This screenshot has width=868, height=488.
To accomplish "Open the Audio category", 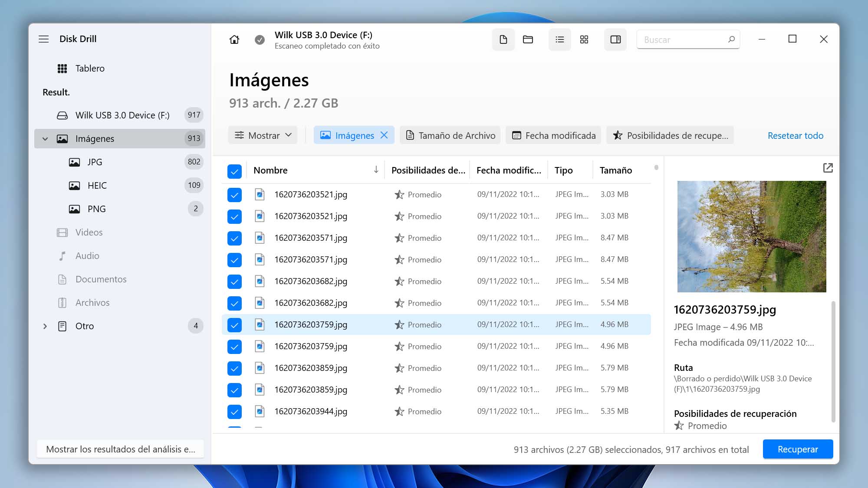I will tap(120, 256).
